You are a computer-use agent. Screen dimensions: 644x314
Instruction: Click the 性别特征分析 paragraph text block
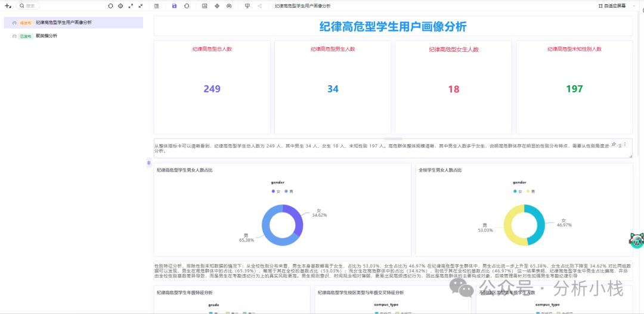tap(393, 271)
